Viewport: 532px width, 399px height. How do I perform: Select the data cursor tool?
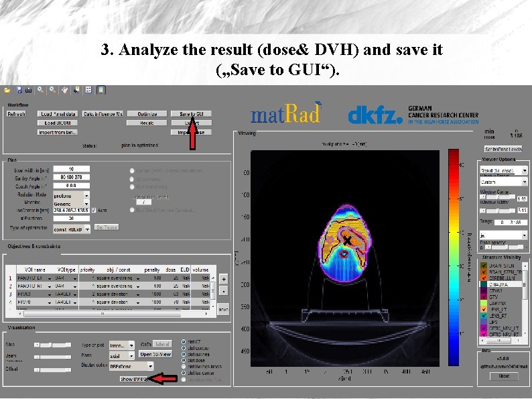tap(76, 90)
